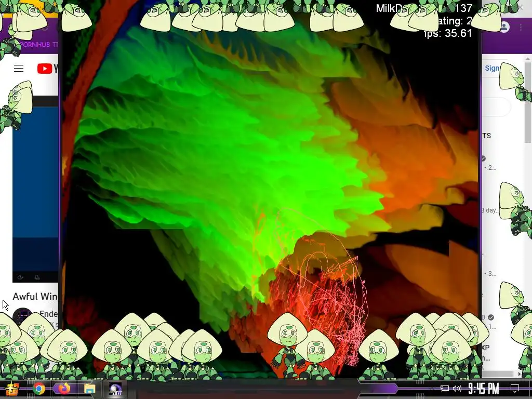Open the 9:45 PM clock flyout
This screenshot has width=532, height=399.
[x=484, y=389]
